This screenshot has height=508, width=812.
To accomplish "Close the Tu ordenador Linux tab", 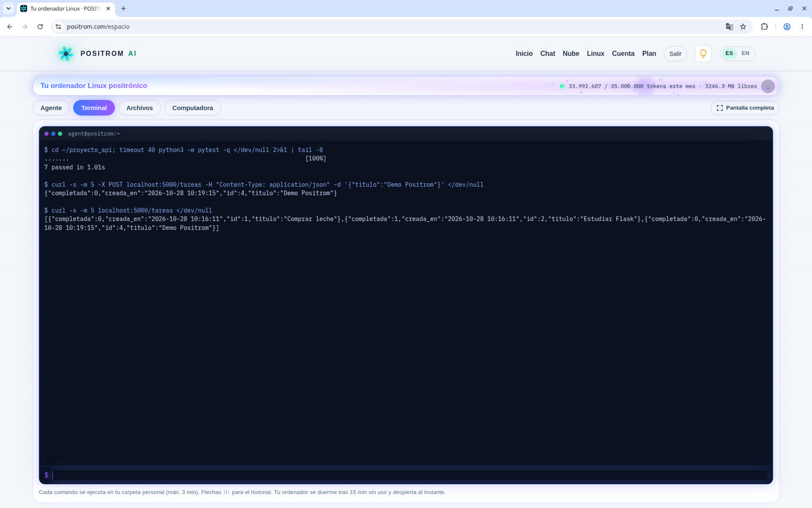I will tap(108, 9).
